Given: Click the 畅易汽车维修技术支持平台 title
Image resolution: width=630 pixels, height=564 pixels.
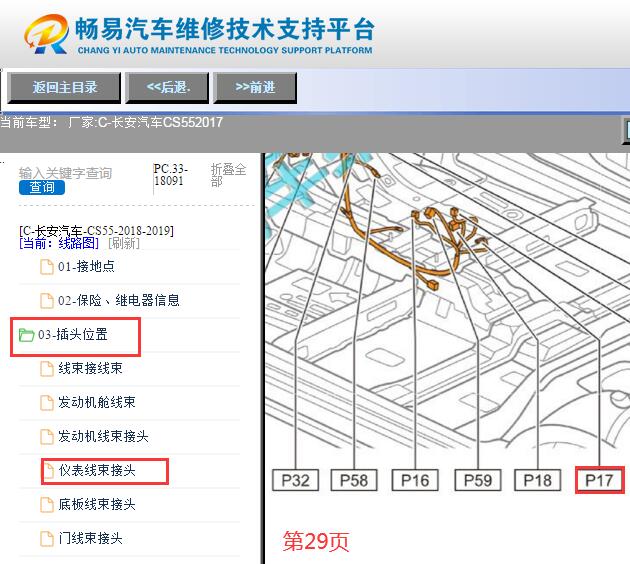Looking at the screenshot, I should pos(225,29).
